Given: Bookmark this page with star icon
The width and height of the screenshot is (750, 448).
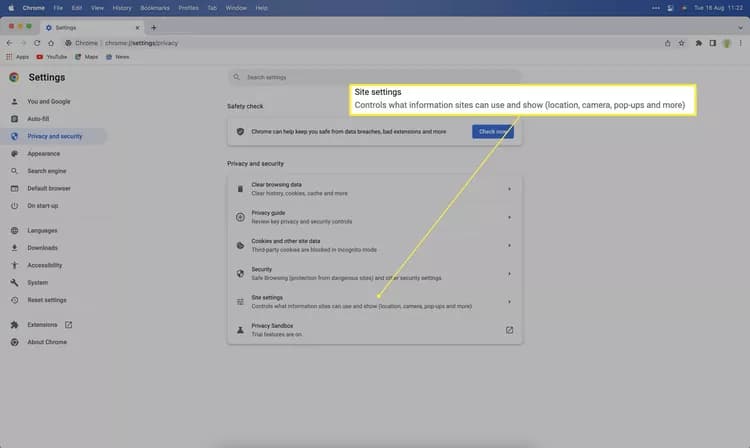Looking at the screenshot, I should tap(682, 43).
